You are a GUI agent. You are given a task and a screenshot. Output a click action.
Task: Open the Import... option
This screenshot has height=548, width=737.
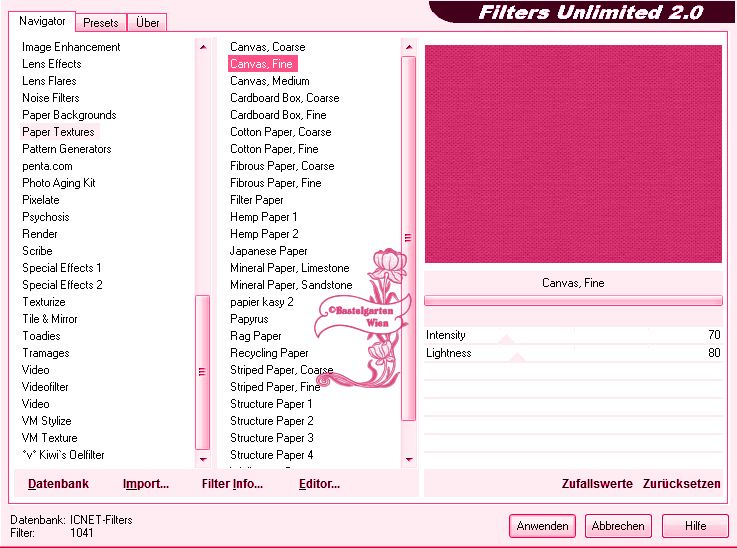(146, 484)
